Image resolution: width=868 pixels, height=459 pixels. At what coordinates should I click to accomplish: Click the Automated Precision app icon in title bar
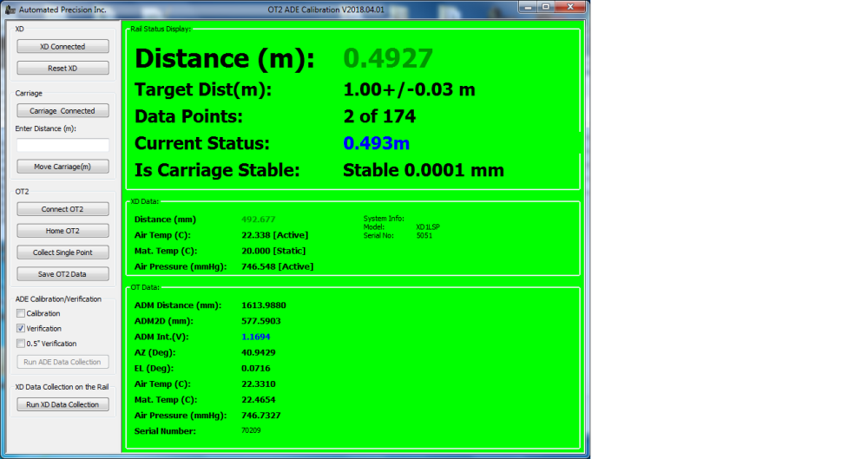9,8
